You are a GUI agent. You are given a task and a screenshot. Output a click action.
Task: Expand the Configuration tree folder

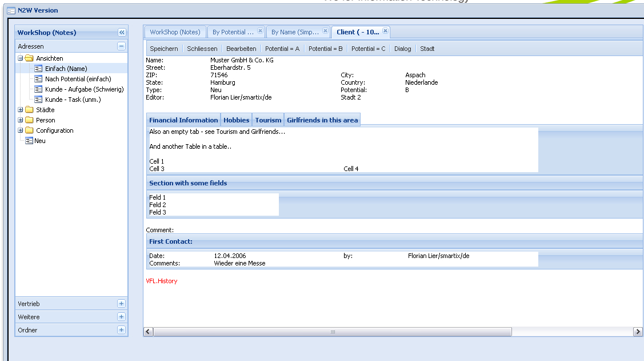21,130
